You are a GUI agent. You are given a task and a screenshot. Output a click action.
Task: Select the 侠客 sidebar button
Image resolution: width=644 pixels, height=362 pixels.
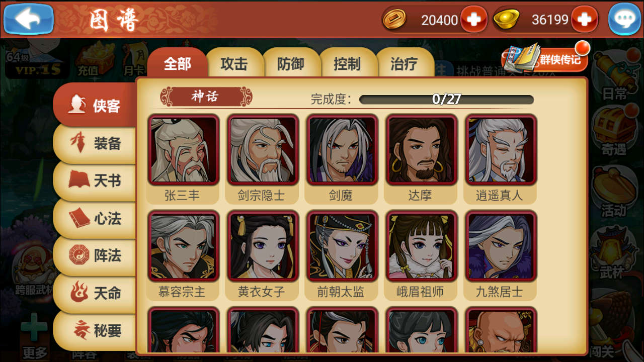pos(96,106)
